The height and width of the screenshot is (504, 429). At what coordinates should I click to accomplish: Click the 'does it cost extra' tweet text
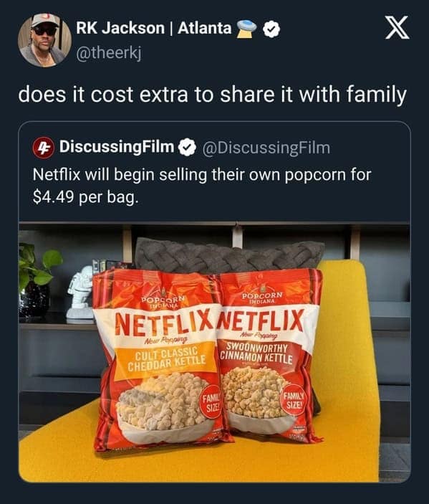tap(212, 95)
